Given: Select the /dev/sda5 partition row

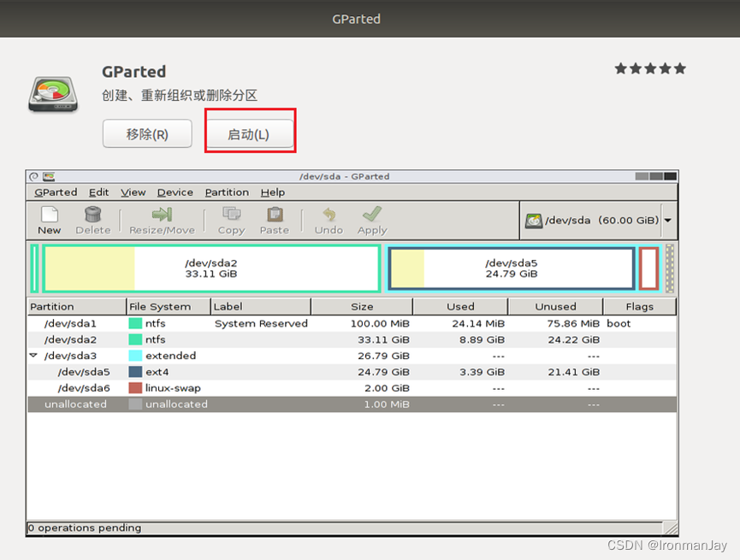Looking at the screenshot, I should 352,372.
